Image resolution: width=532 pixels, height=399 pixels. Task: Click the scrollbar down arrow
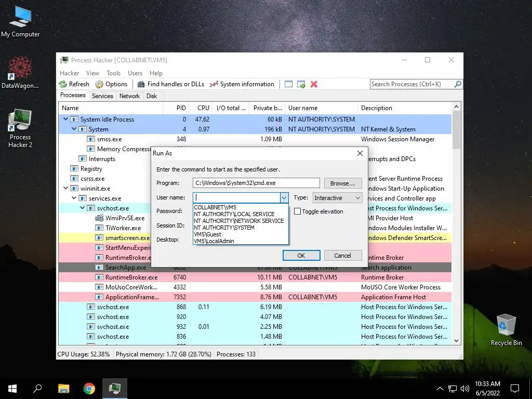[456, 341]
